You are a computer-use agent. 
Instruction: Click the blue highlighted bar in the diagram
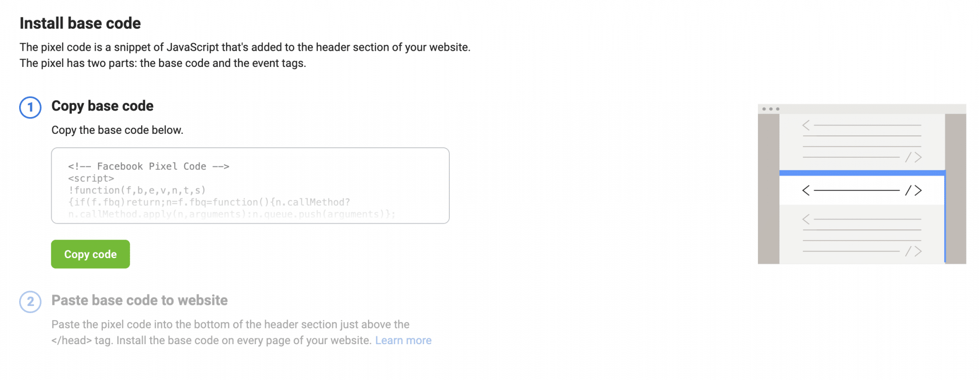point(861,173)
